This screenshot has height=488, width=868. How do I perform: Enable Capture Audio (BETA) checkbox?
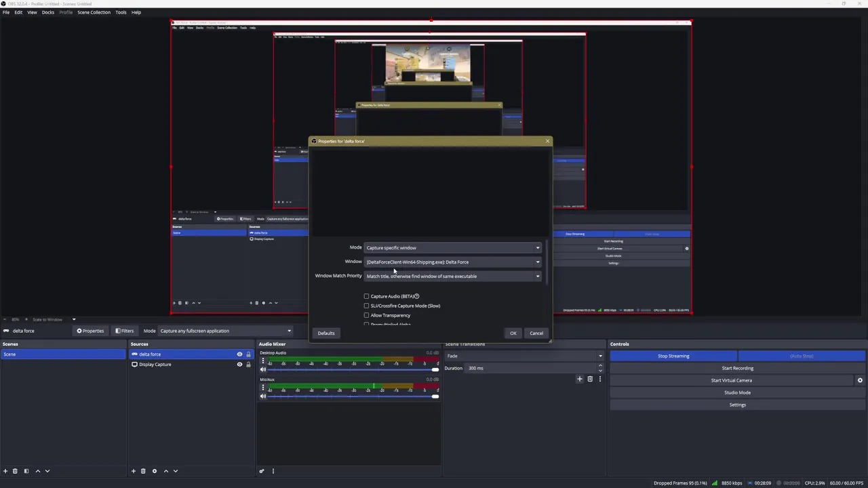point(367,296)
